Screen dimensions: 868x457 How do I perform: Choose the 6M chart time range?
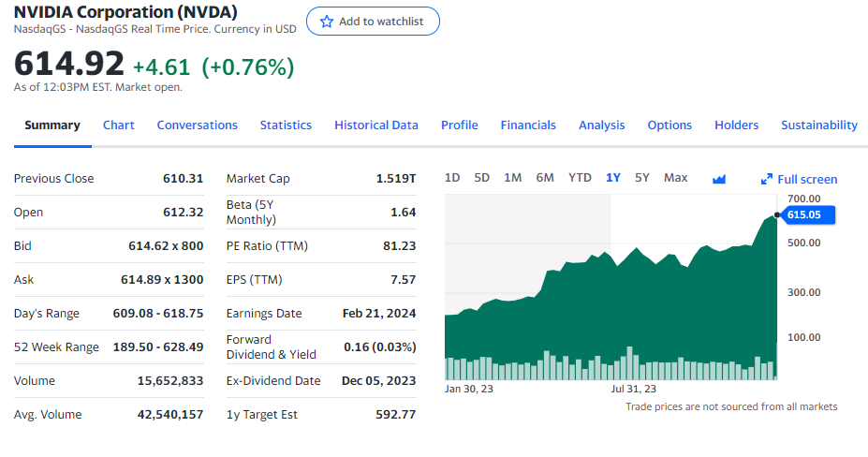tap(545, 178)
